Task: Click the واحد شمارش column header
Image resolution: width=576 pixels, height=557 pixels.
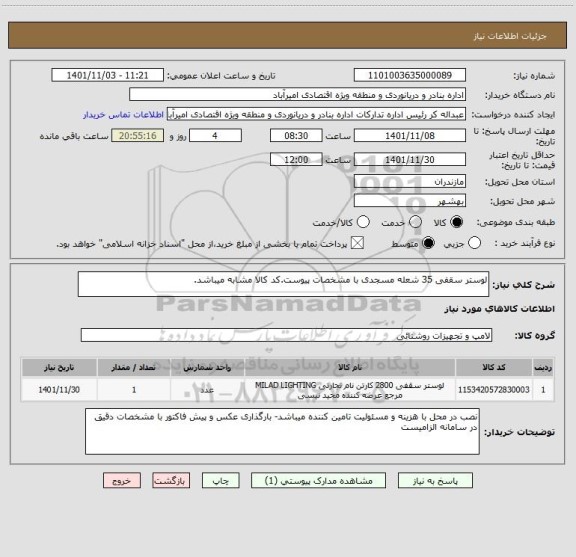Action: click(x=207, y=367)
